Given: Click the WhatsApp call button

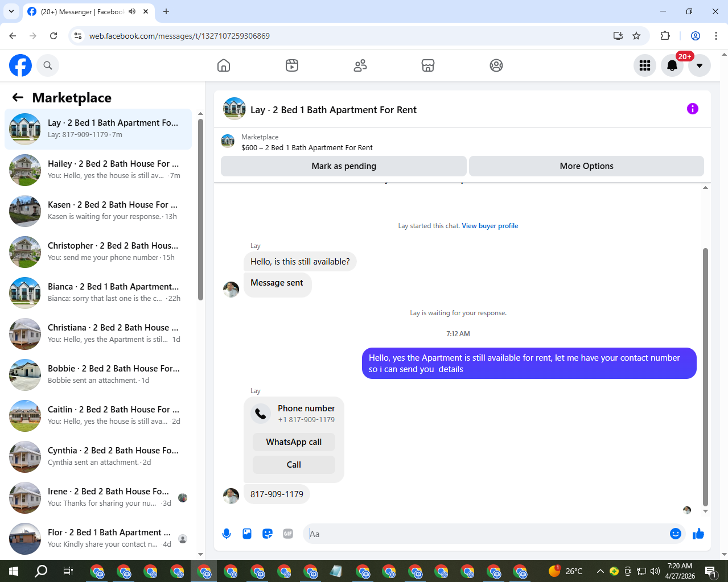Looking at the screenshot, I should pos(294,442).
